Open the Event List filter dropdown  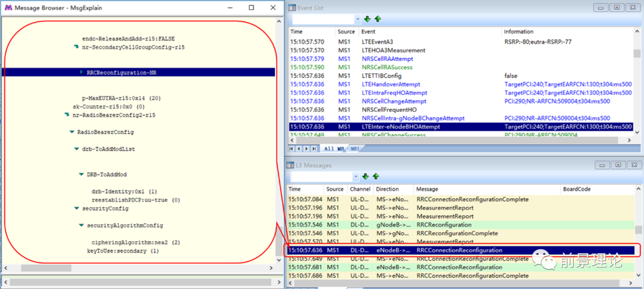tap(358, 19)
